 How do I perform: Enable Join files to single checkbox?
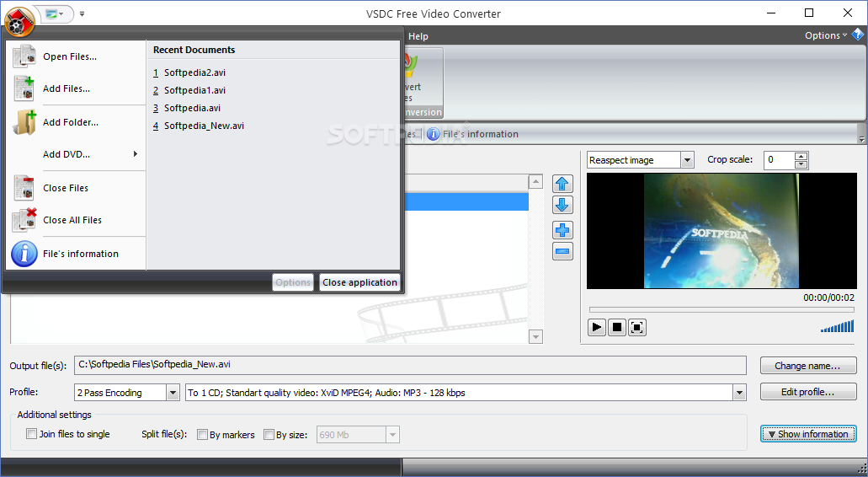click(x=31, y=434)
